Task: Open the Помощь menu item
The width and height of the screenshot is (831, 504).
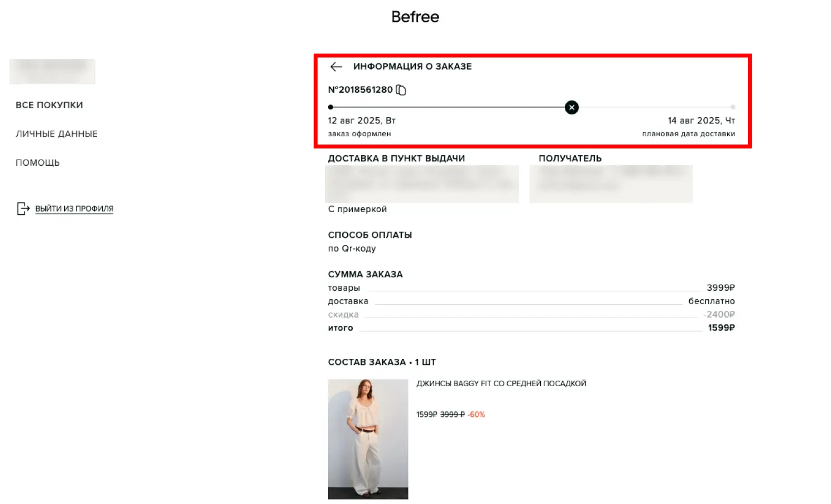Action: [x=37, y=163]
